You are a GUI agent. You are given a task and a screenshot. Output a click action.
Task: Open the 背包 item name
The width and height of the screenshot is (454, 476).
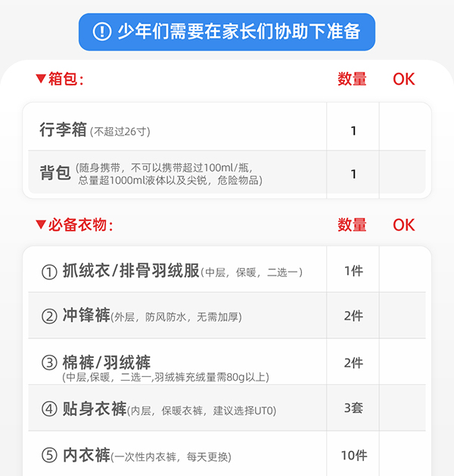pyautogui.click(x=55, y=173)
